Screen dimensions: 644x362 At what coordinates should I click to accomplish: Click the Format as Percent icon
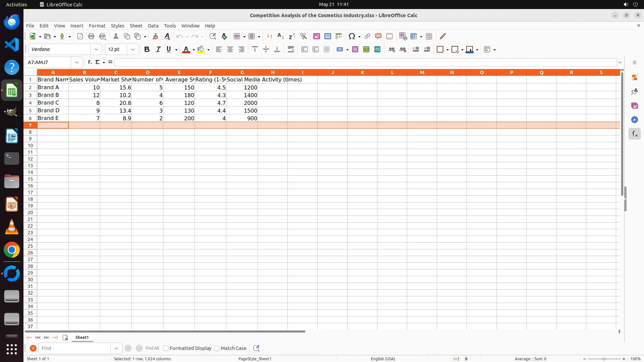(355, 50)
